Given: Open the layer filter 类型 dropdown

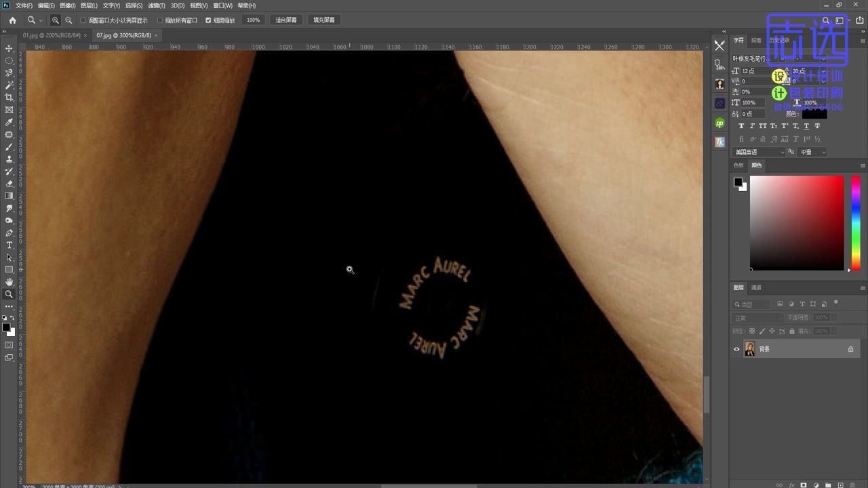Looking at the screenshot, I should coord(751,304).
